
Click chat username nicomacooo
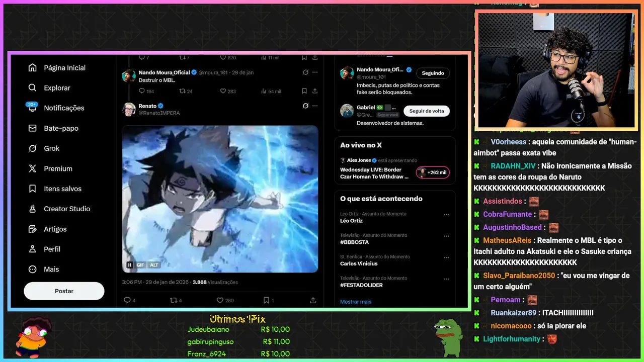click(x=512, y=326)
